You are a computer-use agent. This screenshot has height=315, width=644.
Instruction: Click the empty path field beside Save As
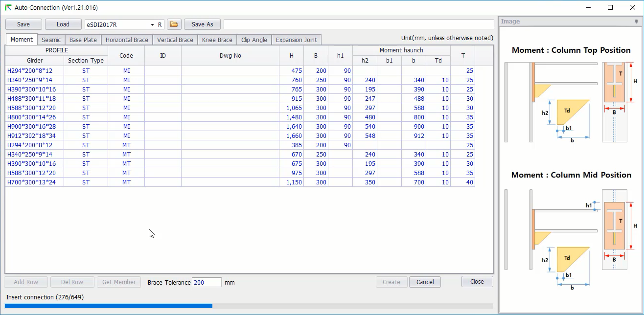point(358,24)
